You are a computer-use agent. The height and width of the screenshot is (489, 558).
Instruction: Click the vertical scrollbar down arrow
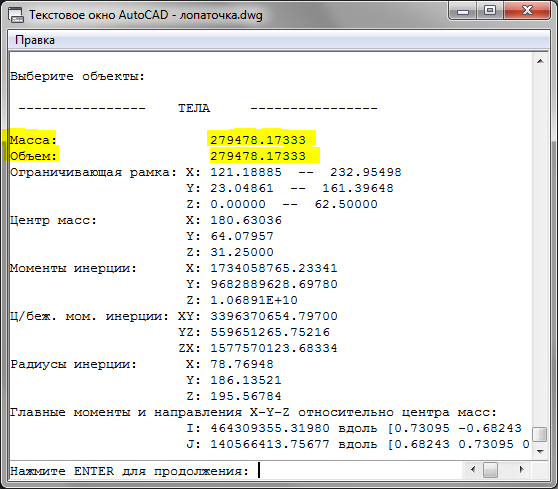(540, 452)
